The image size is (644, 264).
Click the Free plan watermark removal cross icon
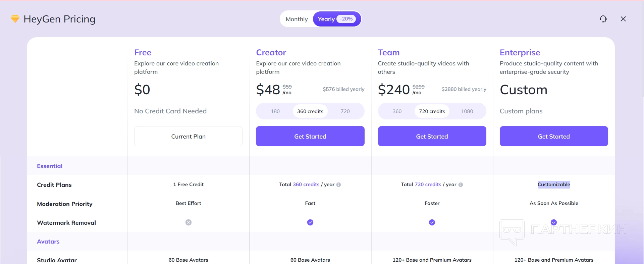[189, 222]
